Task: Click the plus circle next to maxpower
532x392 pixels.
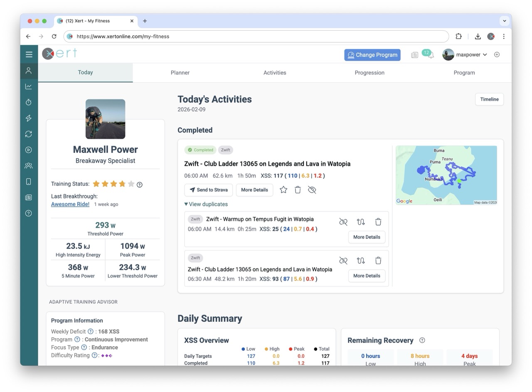Action: tap(497, 55)
